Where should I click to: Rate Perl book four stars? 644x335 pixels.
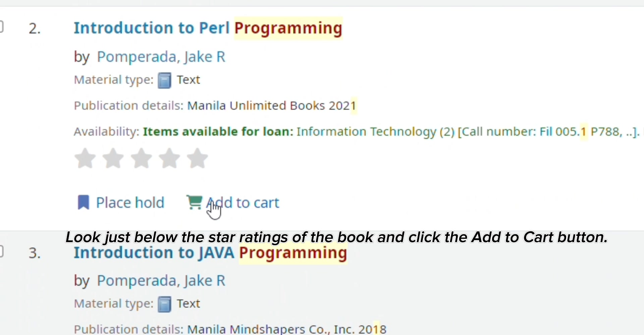click(x=169, y=158)
